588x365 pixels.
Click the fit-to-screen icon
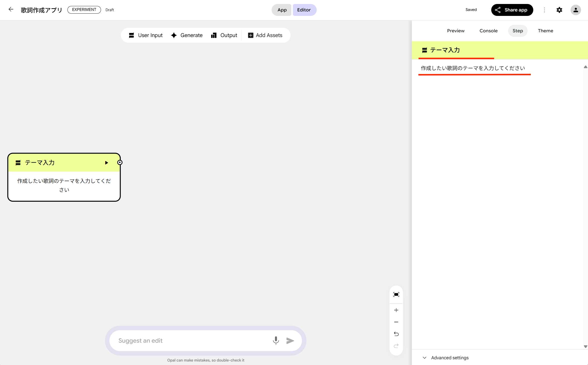pyautogui.click(x=396, y=294)
